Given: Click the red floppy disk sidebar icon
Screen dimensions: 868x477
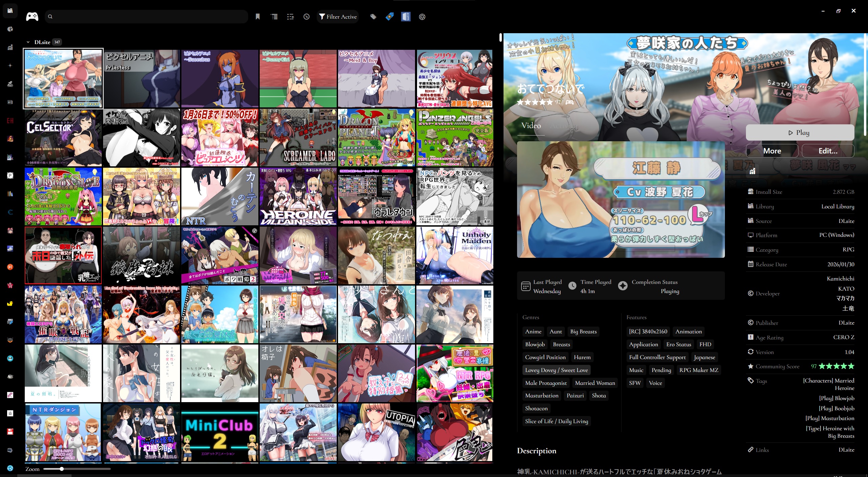Looking at the screenshot, I should pyautogui.click(x=10, y=432).
